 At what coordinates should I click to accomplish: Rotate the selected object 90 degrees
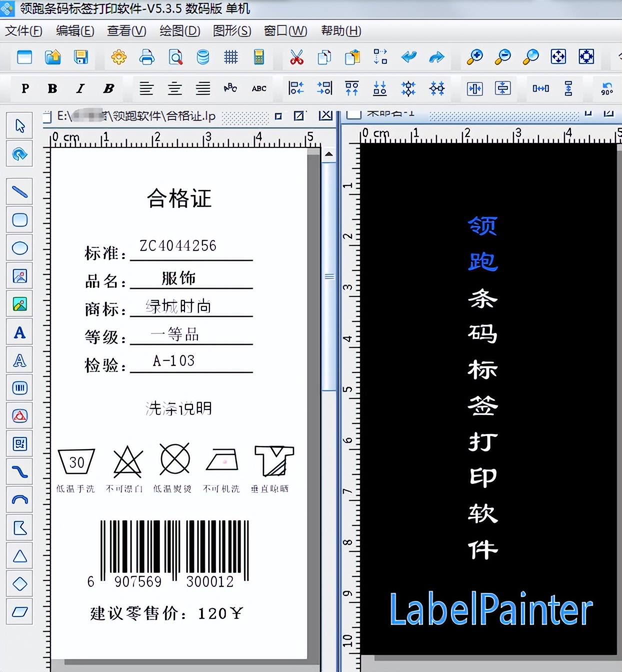pyautogui.click(x=606, y=89)
